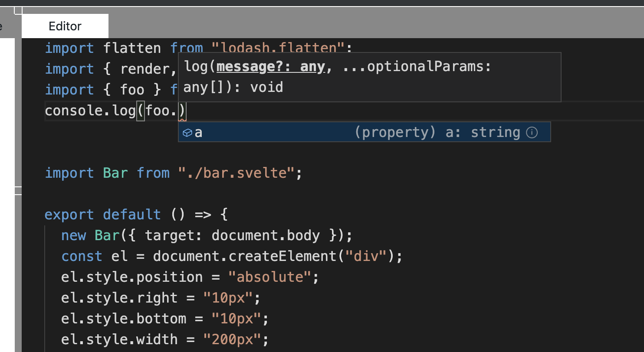Open details via the info icon on the suggestion
644x352 pixels.
tap(532, 133)
